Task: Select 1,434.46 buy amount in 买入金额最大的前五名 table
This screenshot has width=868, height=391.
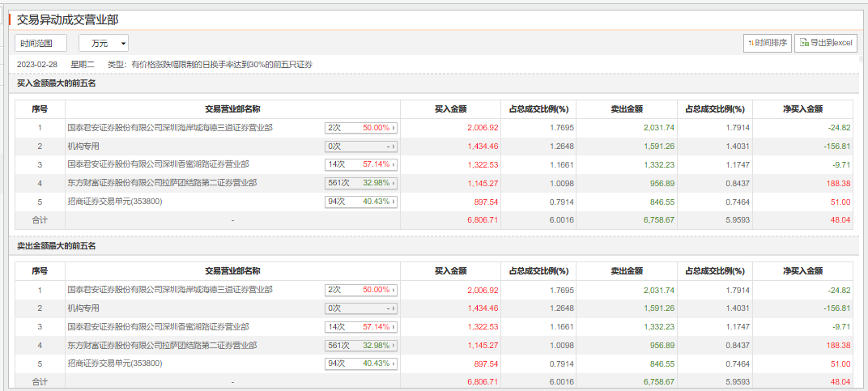Action: (483, 147)
